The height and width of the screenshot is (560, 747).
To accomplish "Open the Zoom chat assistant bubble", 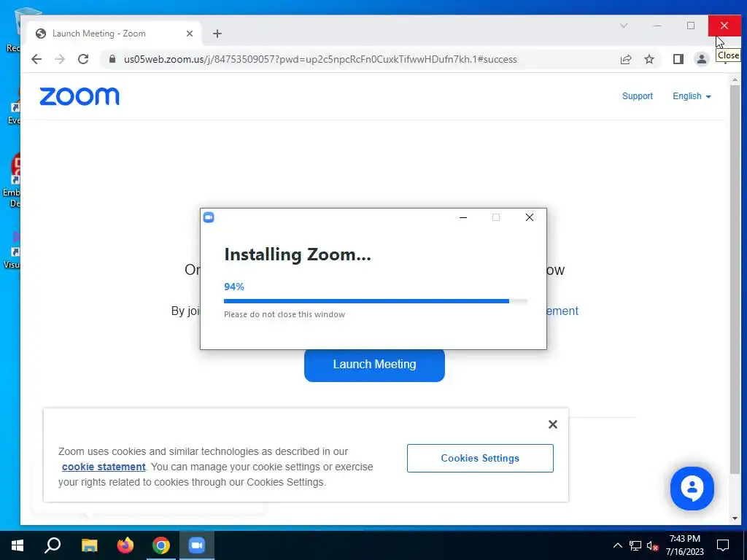I will click(692, 488).
